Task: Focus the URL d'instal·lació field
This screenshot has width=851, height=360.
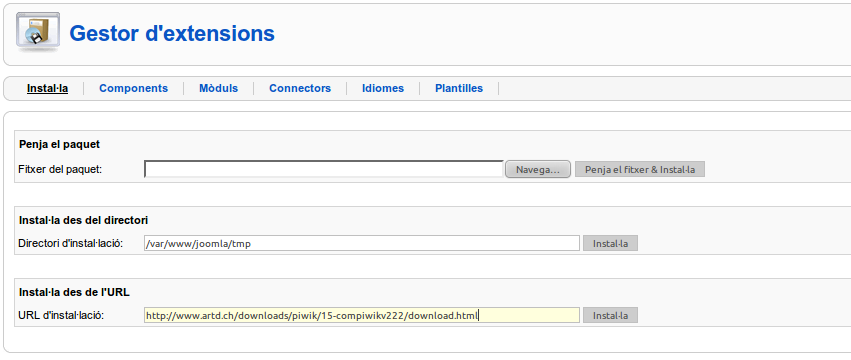Action: pos(362,315)
